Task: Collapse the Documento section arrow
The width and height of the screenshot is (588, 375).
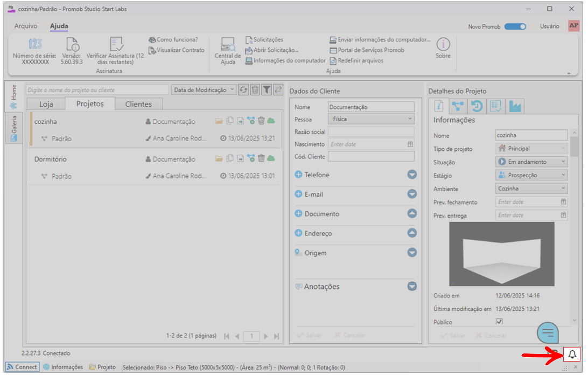Action: pos(412,213)
